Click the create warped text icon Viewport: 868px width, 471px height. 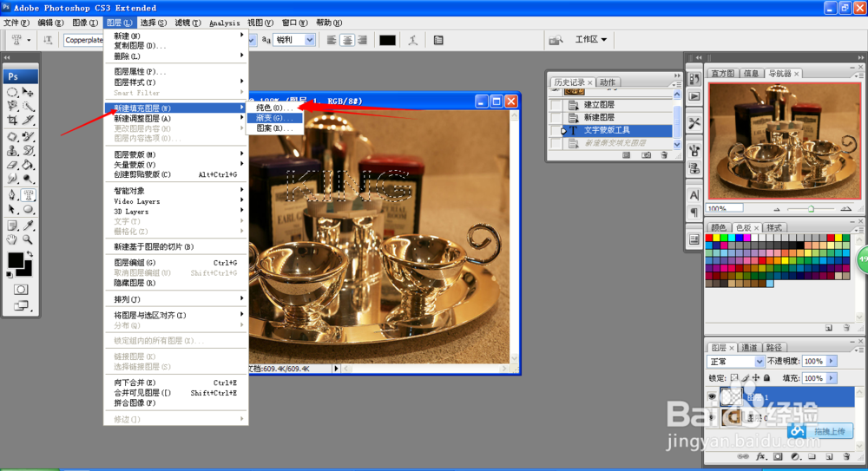point(413,40)
